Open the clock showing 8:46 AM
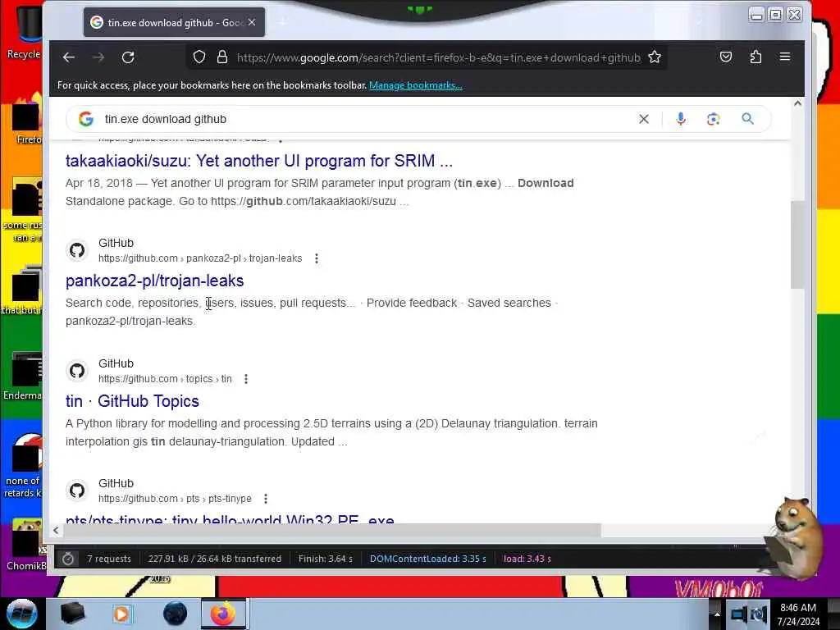The image size is (840, 630). 798,614
